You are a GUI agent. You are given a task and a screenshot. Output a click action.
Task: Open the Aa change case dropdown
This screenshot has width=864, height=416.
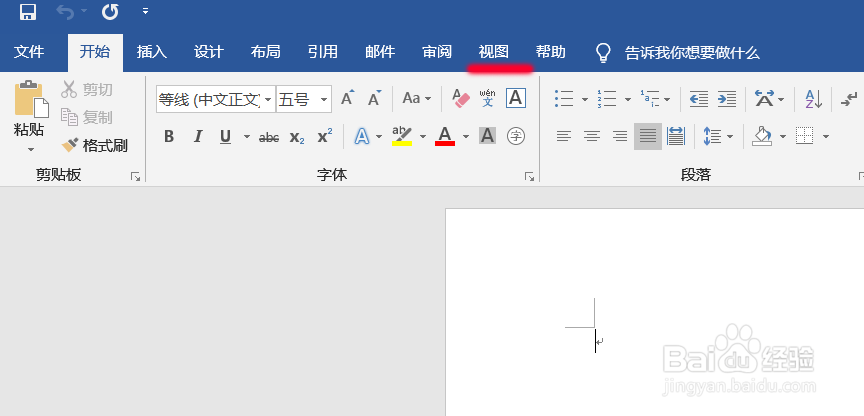[417, 99]
